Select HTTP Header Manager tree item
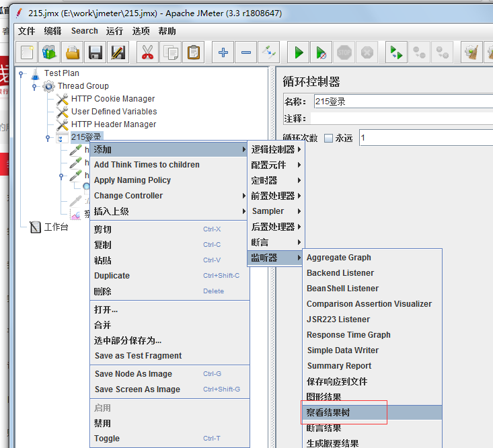 click(x=114, y=124)
